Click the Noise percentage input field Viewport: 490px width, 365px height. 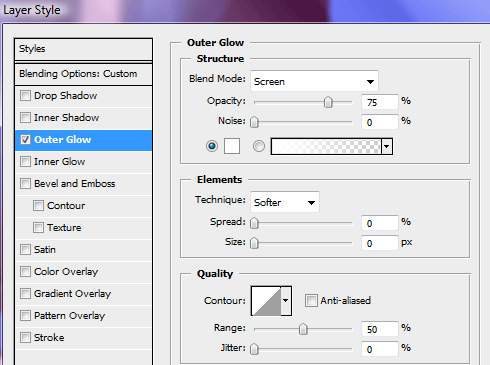click(x=380, y=122)
